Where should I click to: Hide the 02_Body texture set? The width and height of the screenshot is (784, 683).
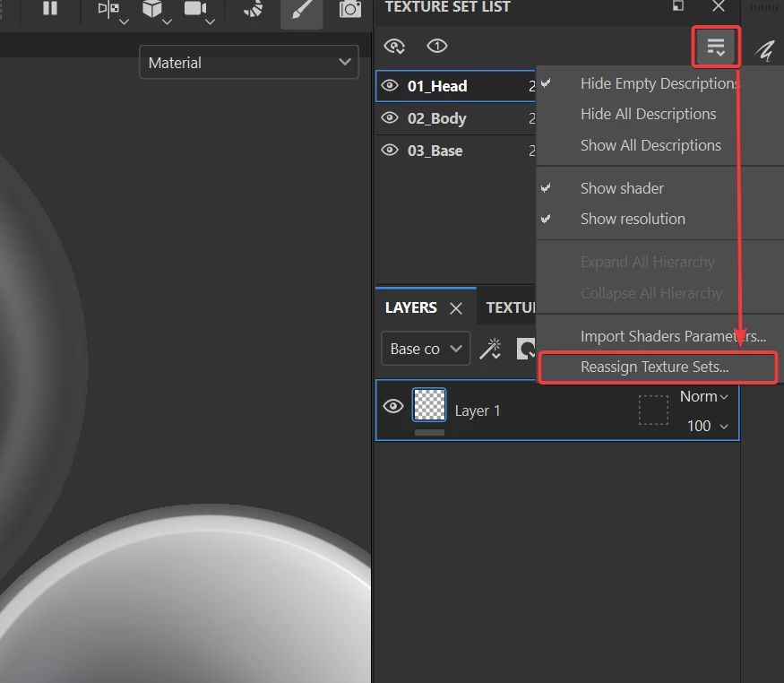click(390, 118)
